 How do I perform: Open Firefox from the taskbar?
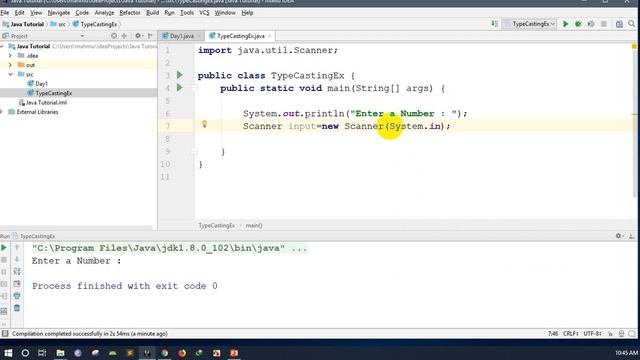coord(182,353)
